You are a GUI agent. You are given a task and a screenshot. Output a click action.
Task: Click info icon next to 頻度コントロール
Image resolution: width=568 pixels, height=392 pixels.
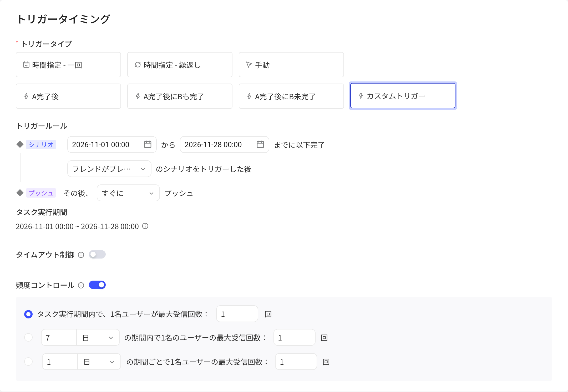(81, 285)
